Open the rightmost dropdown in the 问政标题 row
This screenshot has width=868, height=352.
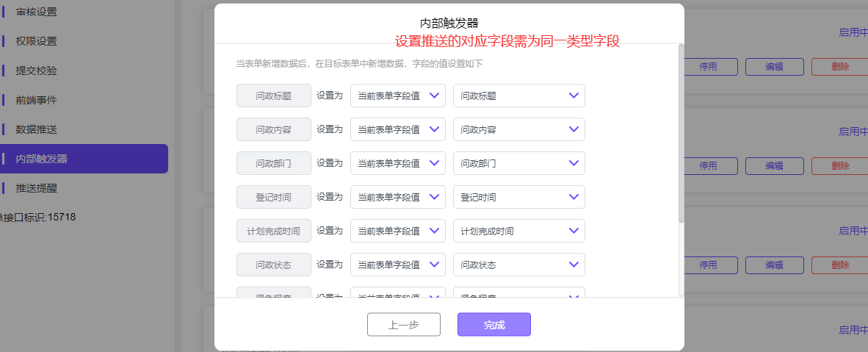pyautogui.click(x=518, y=96)
